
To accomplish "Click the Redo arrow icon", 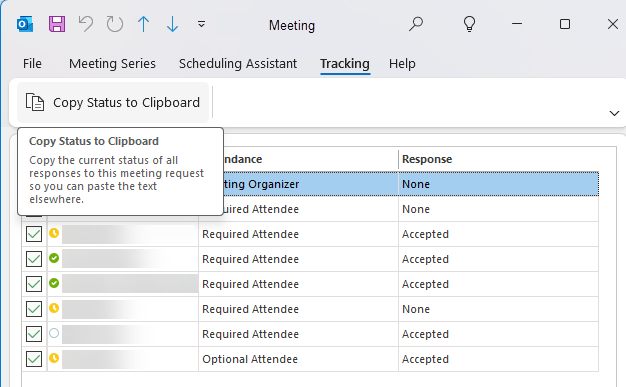I will click(115, 24).
